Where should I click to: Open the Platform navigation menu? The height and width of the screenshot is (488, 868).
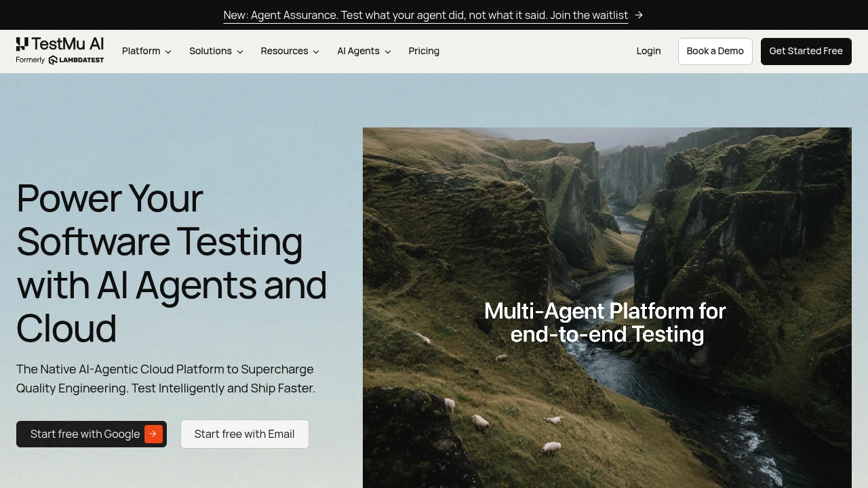point(146,51)
